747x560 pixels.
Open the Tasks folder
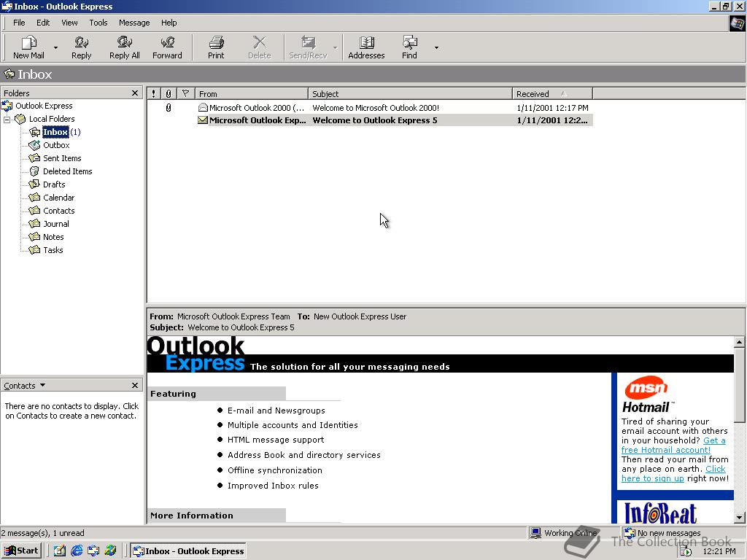click(53, 250)
